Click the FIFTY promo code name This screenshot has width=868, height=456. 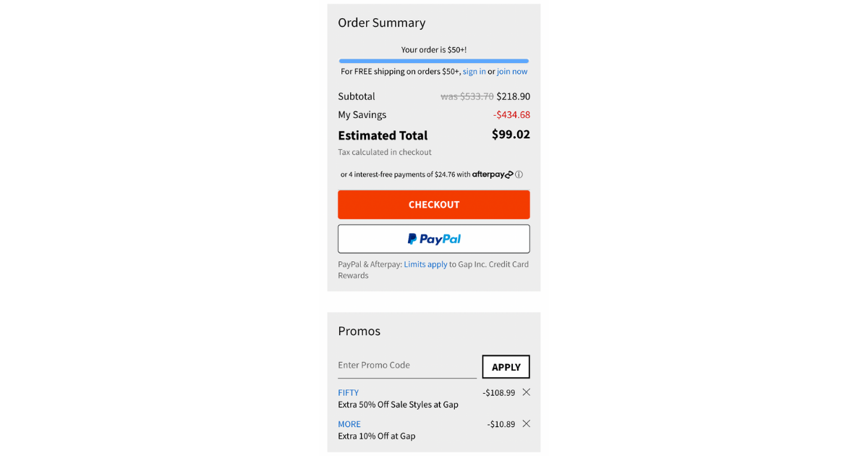click(348, 393)
